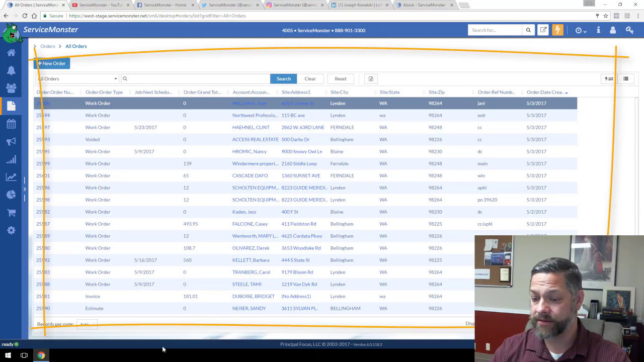The height and width of the screenshot is (362, 644).
Task: Click the browser address bar URL
Action: 157,16
